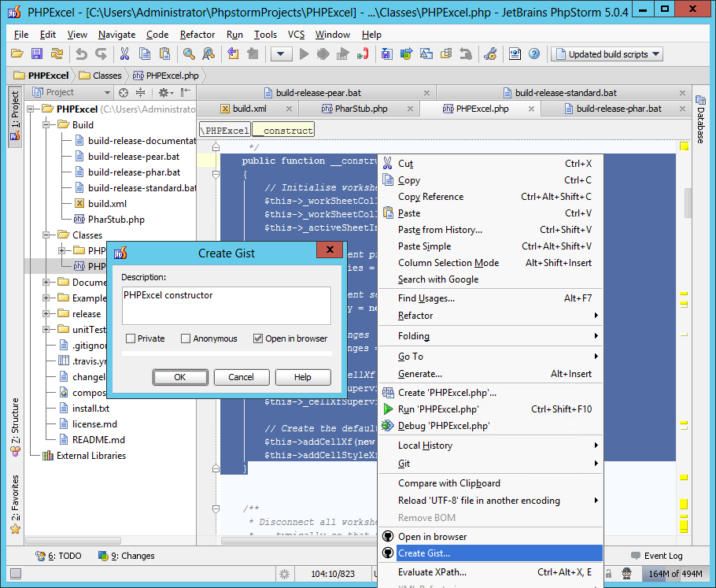This screenshot has height=588, width=716.
Task: Click OK in Create Gist dialog
Action: pos(180,377)
